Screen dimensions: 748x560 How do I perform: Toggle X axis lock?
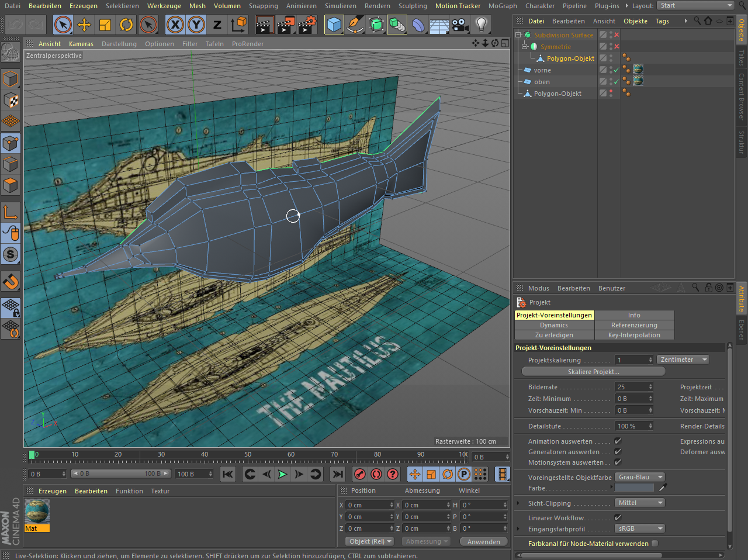[175, 25]
